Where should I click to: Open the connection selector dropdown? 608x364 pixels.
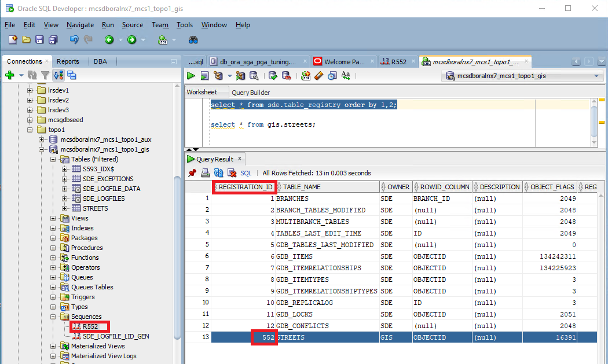pyautogui.click(x=598, y=76)
